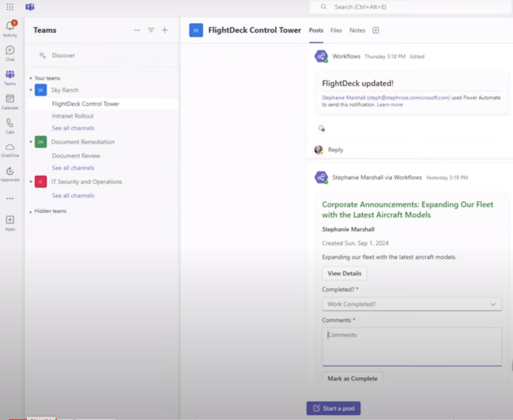Switch to the Files tab

coord(336,30)
